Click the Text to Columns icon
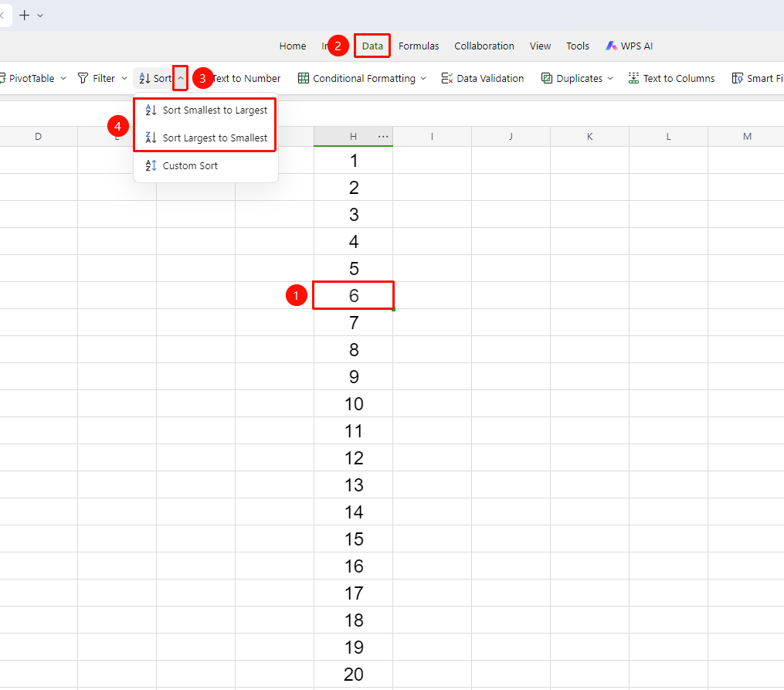This screenshot has width=784, height=690. coord(633,79)
